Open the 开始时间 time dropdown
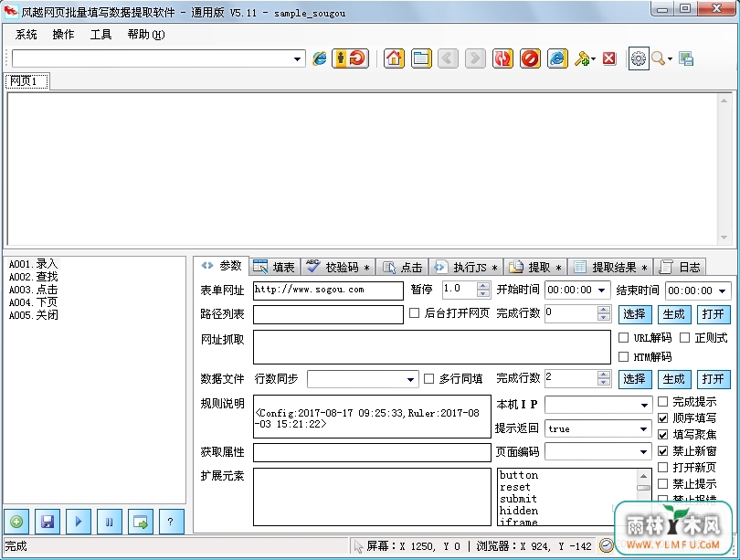The image size is (740, 560). tap(601, 291)
